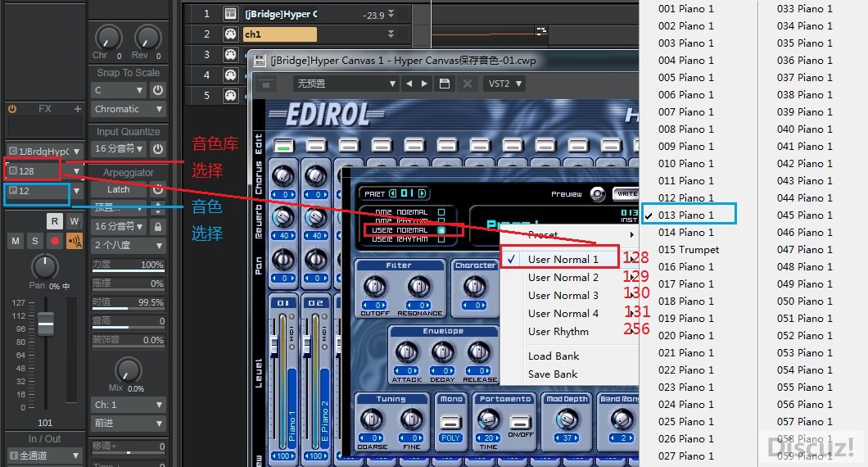
Task: Click the track 1 synth icon
Action: coord(230,14)
